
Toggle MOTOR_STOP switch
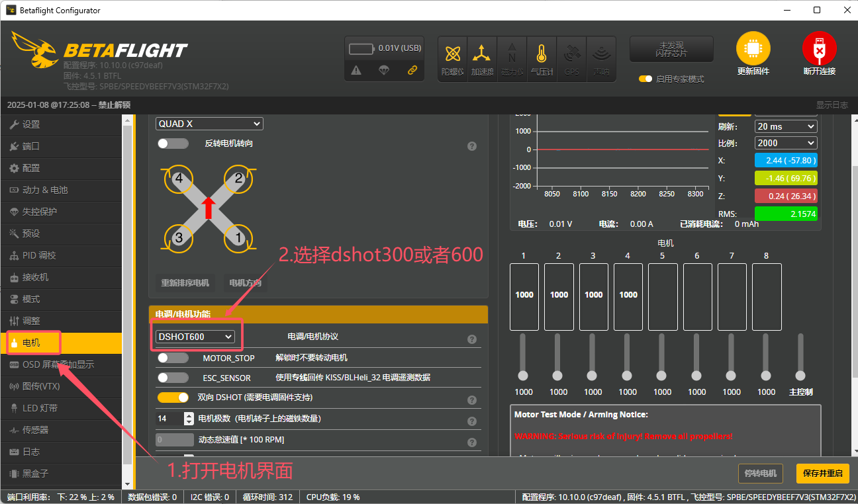(173, 358)
